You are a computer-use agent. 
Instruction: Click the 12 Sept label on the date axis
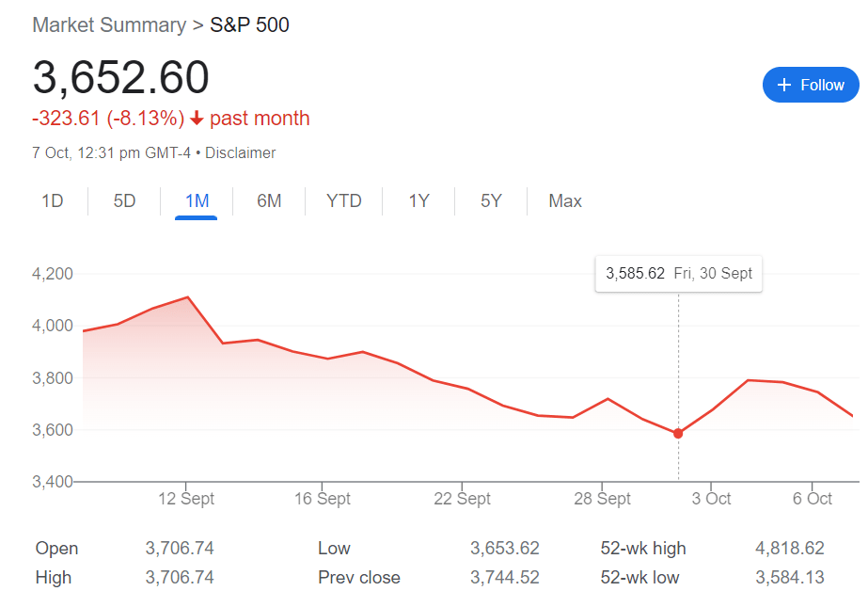tap(185, 499)
